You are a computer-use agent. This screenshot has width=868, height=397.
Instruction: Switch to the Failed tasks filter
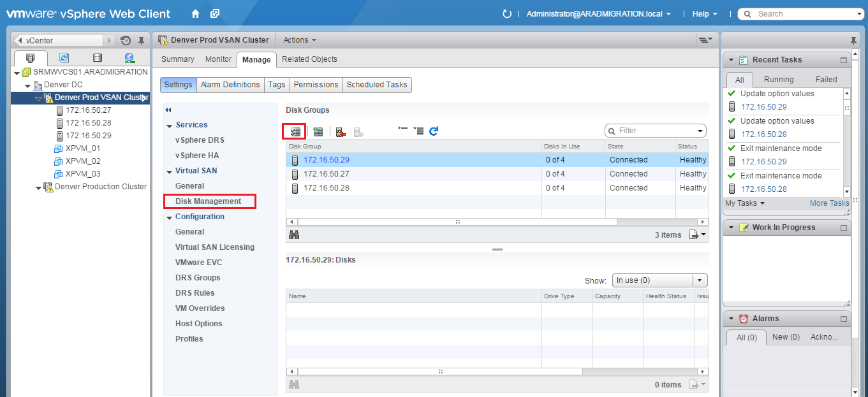click(826, 79)
